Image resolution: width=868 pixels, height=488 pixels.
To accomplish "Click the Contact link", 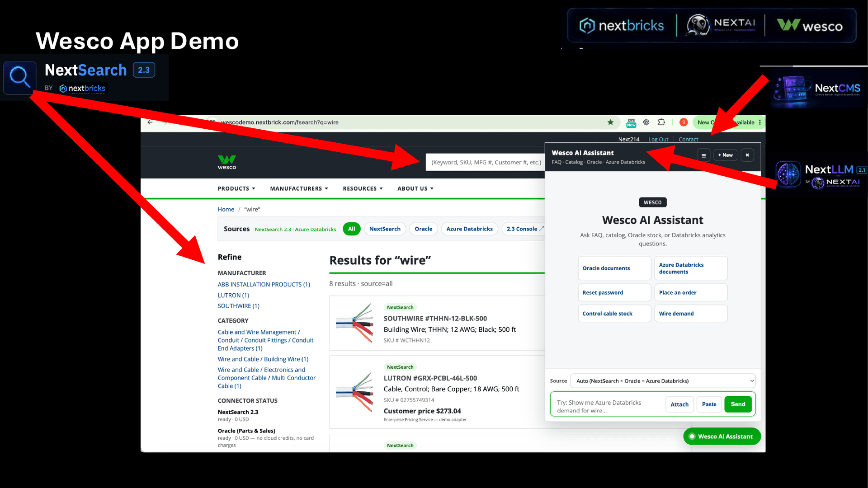I will click(689, 139).
